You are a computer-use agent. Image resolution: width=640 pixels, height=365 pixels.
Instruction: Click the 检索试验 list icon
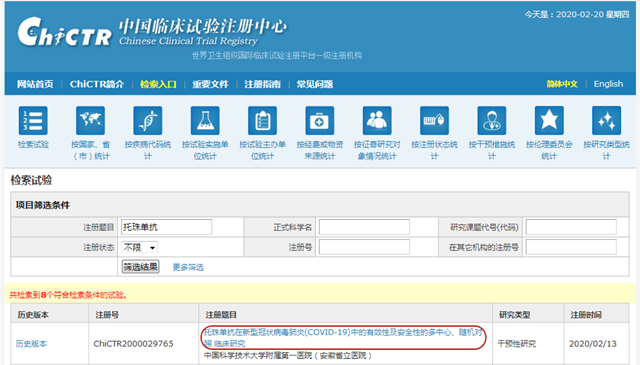pyautogui.click(x=33, y=120)
